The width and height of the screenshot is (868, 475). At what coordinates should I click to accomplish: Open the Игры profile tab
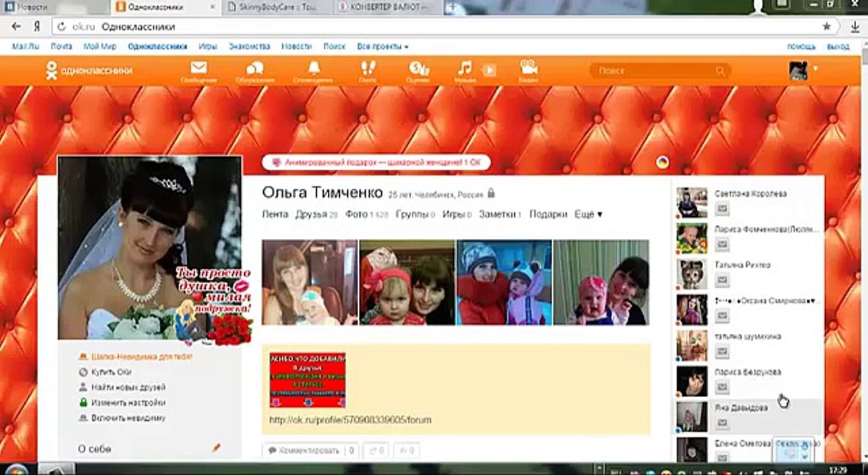(x=456, y=214)
